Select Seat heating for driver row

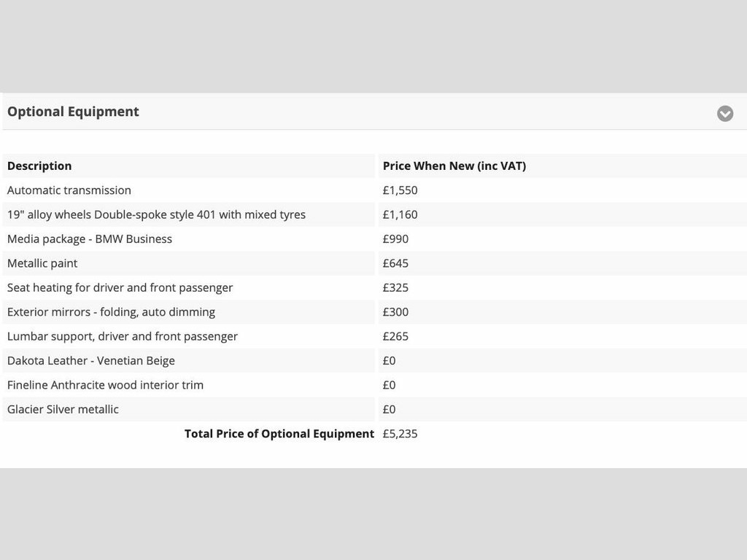[x=120, y=287]
